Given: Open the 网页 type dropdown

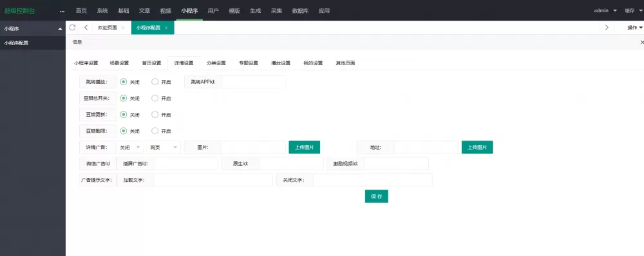Looking at the screenshot, I should 164,147.
